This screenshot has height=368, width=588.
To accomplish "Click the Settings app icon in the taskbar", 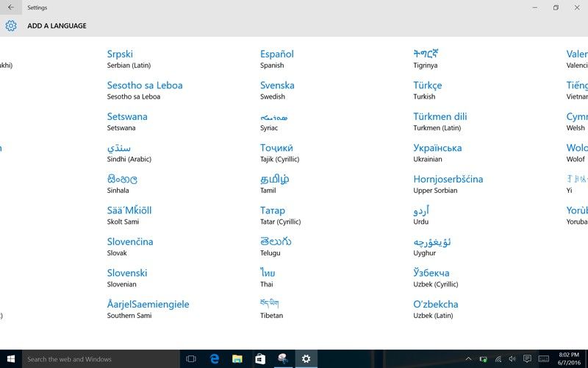I will point(306,359).
